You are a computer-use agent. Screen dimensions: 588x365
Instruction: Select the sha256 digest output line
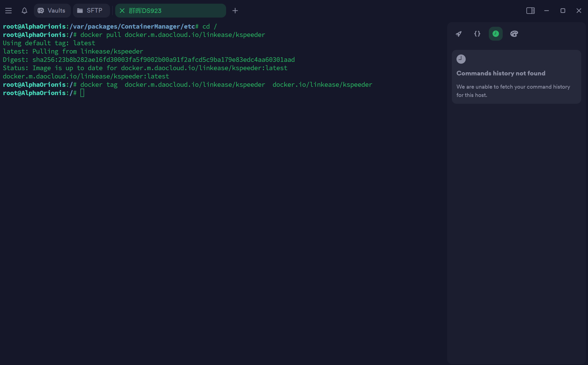coord(148,59)
